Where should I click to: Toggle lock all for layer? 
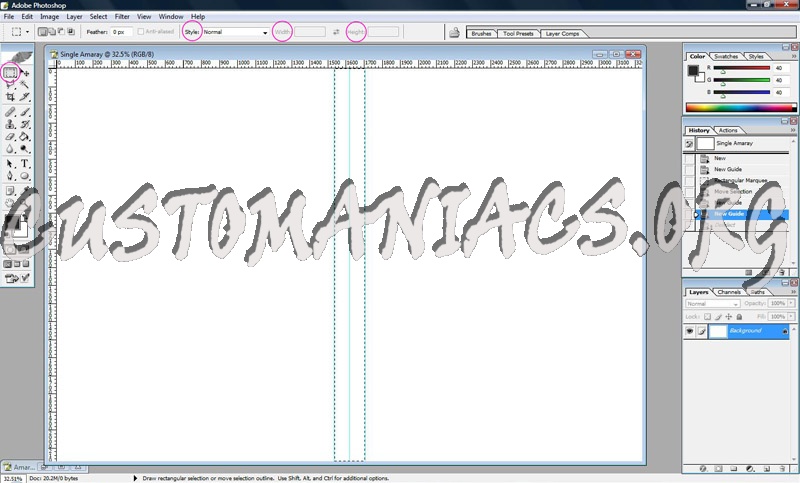739,317
